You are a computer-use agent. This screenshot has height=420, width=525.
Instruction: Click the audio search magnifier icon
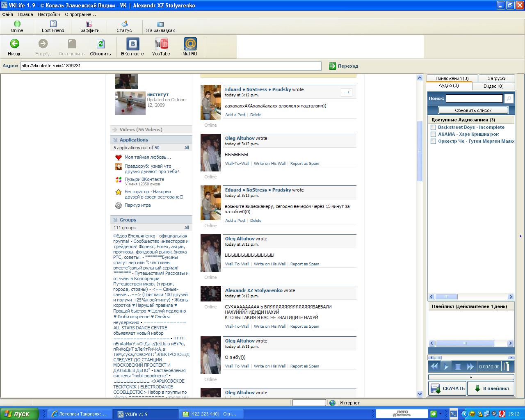tap(509, 98)
